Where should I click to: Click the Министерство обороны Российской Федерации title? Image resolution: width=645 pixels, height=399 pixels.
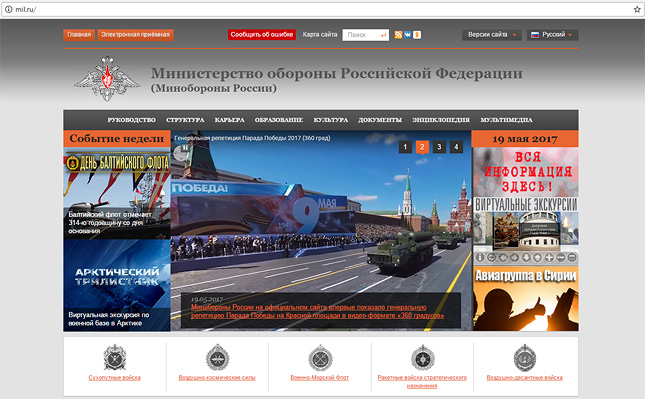[x=336, y=74]
